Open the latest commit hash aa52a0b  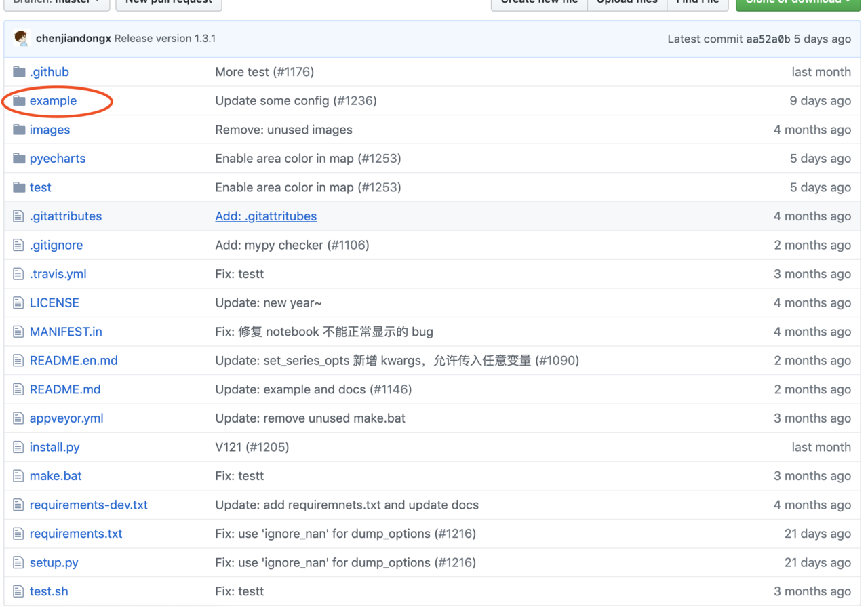pos(768,39)
